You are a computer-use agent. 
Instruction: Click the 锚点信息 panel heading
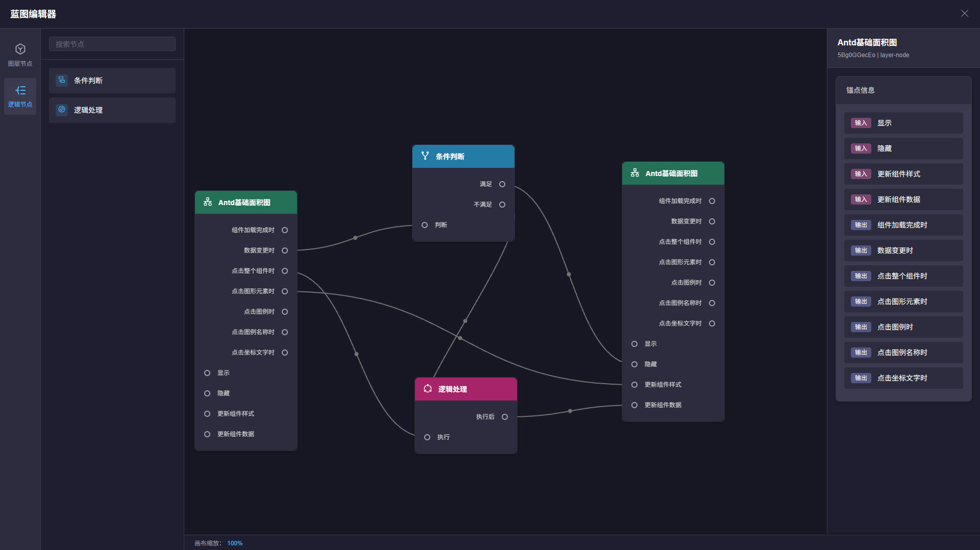tap(861, 90)
